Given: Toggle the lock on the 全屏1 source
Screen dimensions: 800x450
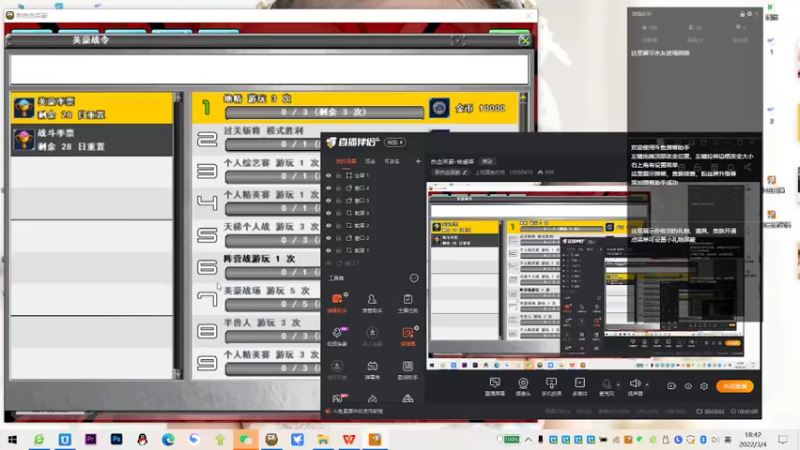Looking at the screenshot, I should (x=338, y=176).
